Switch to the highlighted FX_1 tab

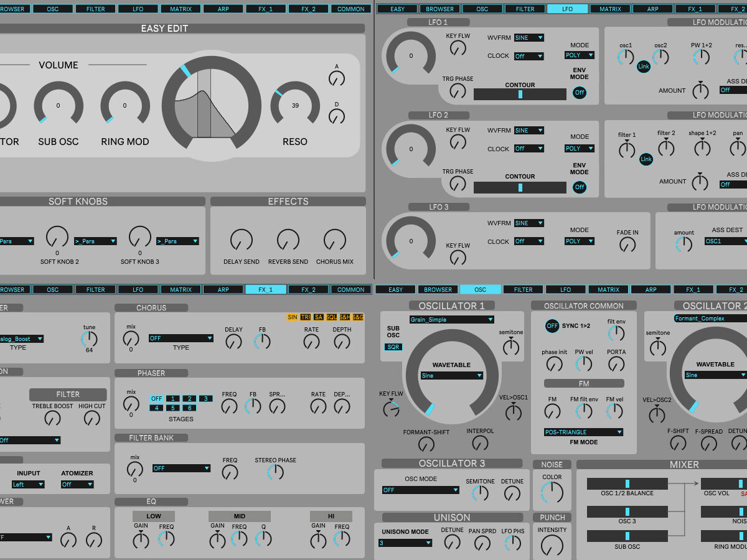pos(266,289)
